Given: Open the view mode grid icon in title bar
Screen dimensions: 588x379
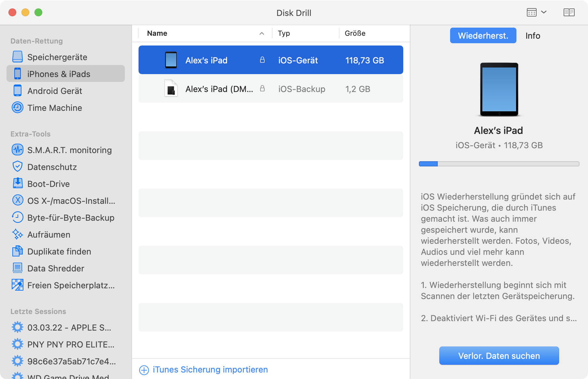Looking at the screenshot, I should [x=532, y=12].
